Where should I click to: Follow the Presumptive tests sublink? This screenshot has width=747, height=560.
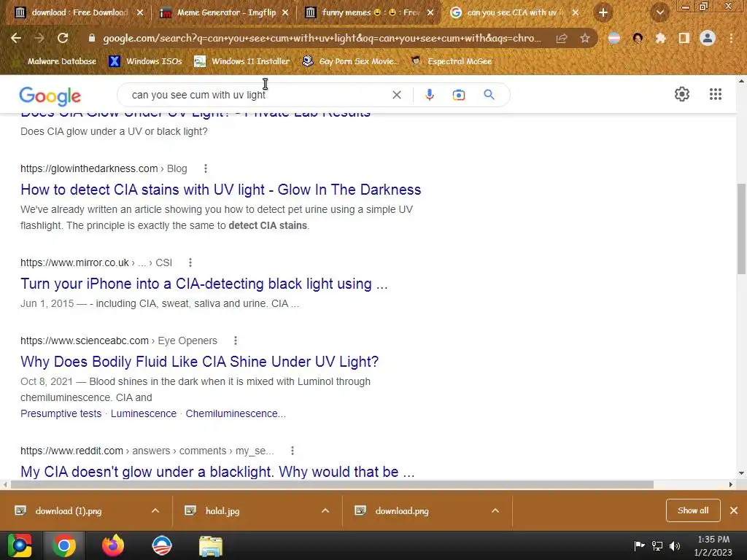tap(61, 413)
